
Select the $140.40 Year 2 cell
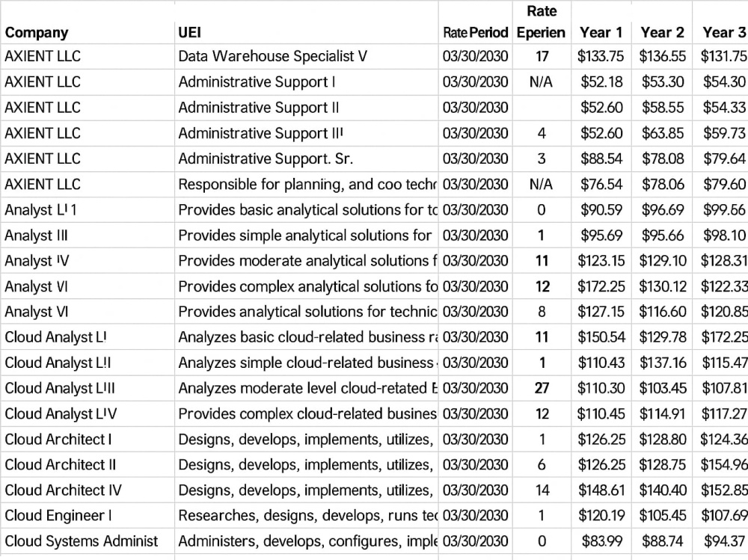tap(662, 490)
